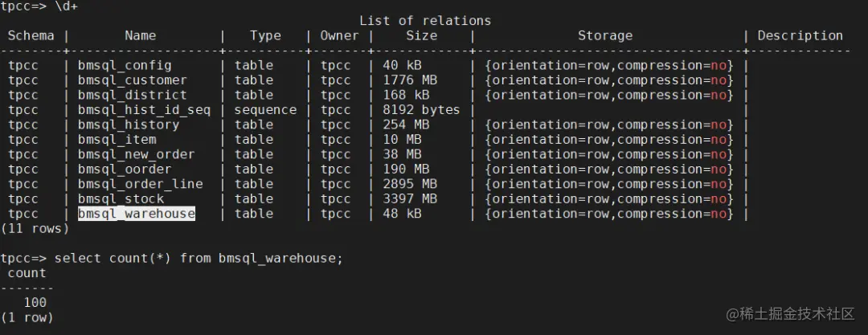Click the bmsql_config table name
The height and width of the screenshot is (335, 868).
click(125, 65)
